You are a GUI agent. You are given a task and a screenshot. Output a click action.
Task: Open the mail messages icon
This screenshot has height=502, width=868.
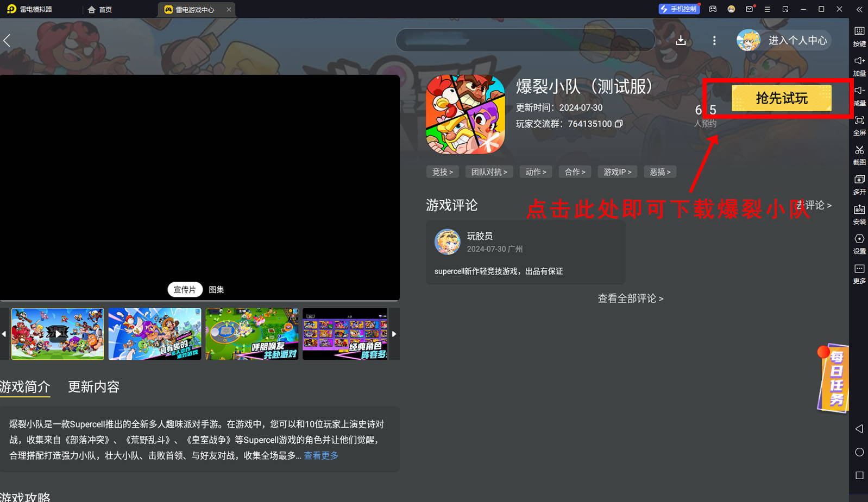click(750, 9)
